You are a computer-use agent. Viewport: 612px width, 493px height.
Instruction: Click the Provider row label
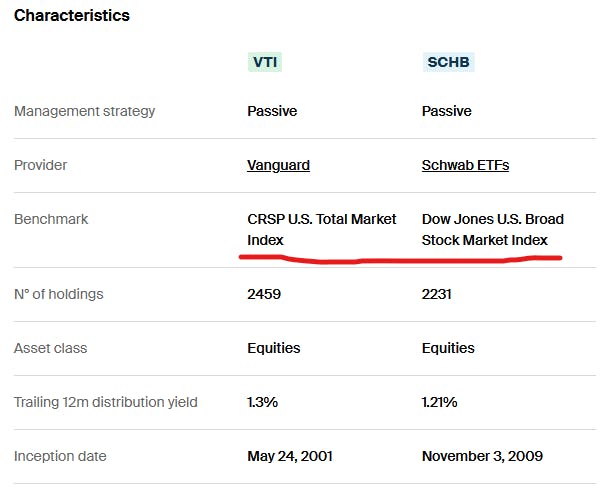[41, 165]
